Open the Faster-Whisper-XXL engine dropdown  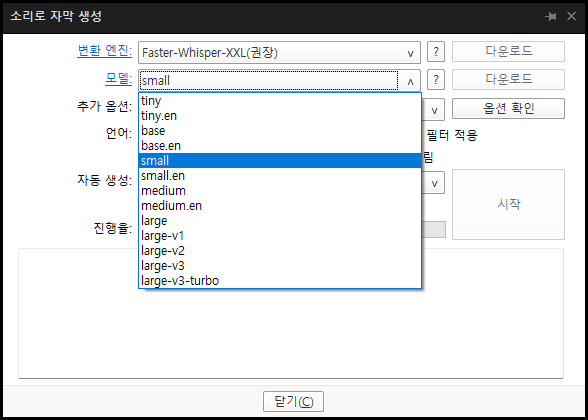coord(279,52)
